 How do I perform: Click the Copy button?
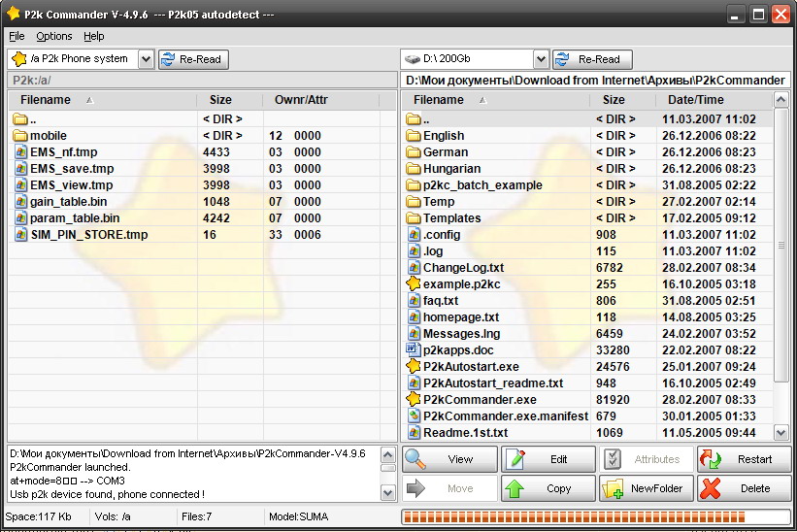[x=548, y=489]
